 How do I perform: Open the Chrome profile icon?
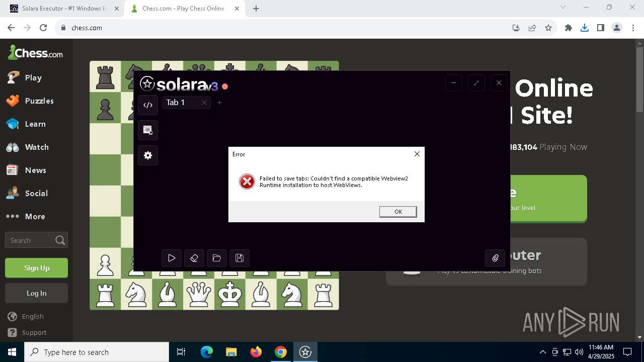(x=617, y=28)
